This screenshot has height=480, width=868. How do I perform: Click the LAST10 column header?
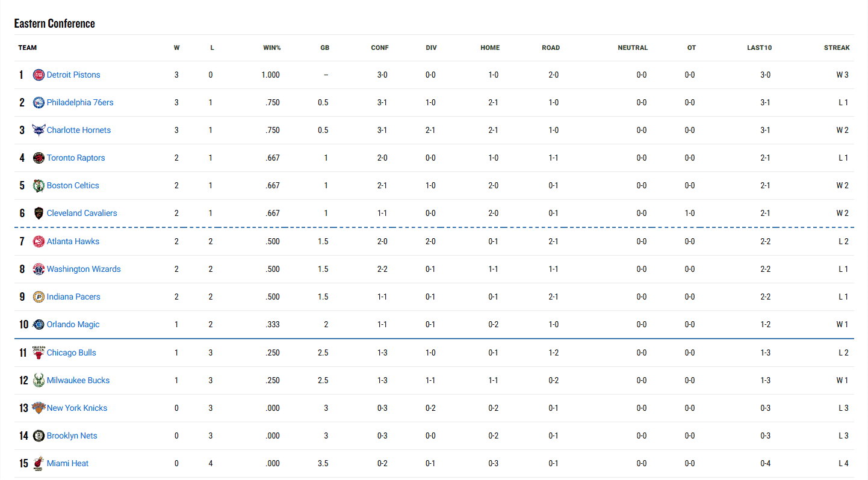(x=759, y=48)
